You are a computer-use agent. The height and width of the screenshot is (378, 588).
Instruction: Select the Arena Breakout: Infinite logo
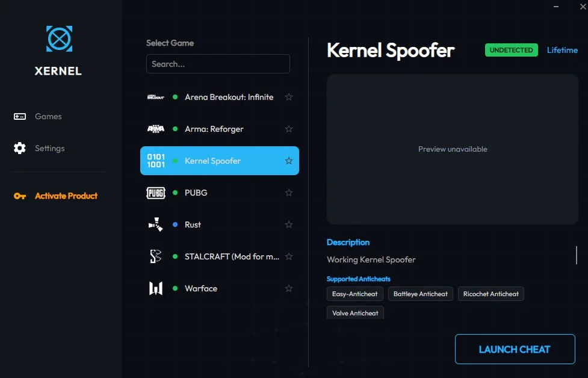(156, 97)
